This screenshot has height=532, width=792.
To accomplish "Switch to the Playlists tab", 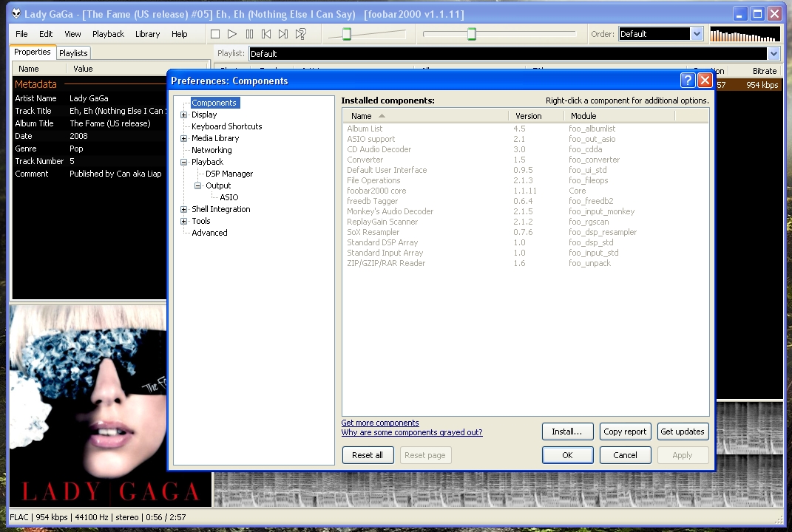I will pyautogui.click(x=73, y=53).
